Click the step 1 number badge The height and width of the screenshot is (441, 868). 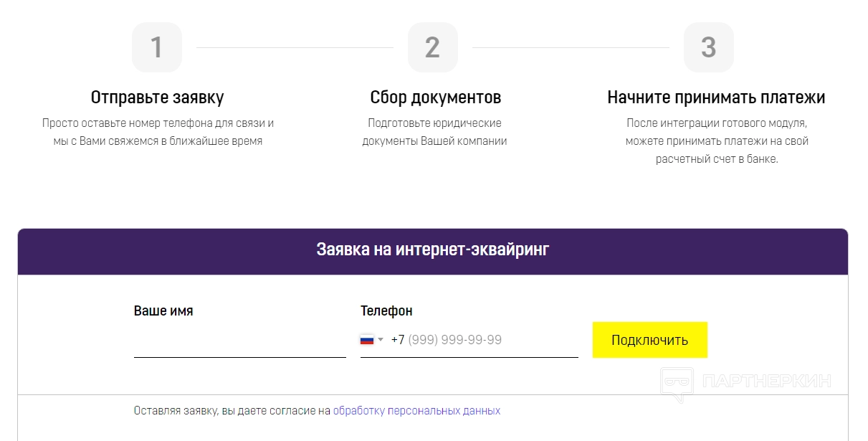(157, 47)
